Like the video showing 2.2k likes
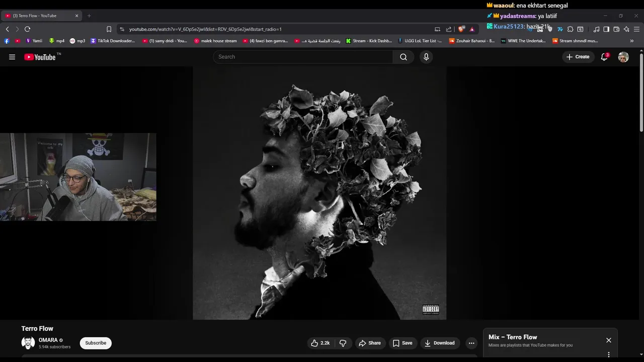Viewport: 644px width, 362px height. point(320,343)
